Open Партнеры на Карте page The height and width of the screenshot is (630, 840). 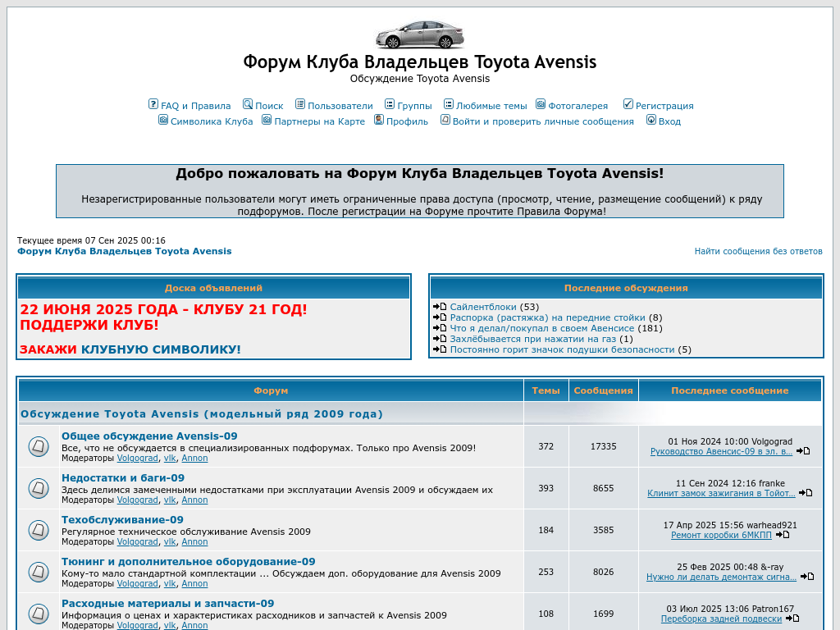coord(319,121)
